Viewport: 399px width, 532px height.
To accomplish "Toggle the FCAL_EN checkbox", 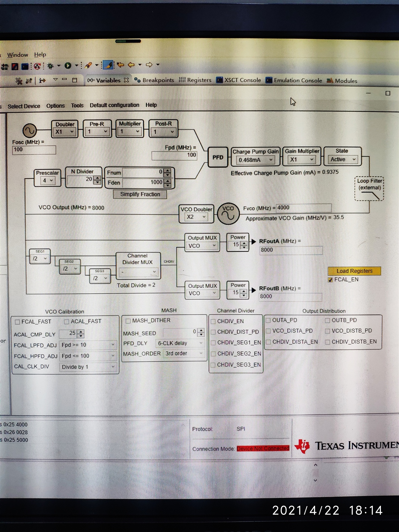I will [x=330, y=280].
